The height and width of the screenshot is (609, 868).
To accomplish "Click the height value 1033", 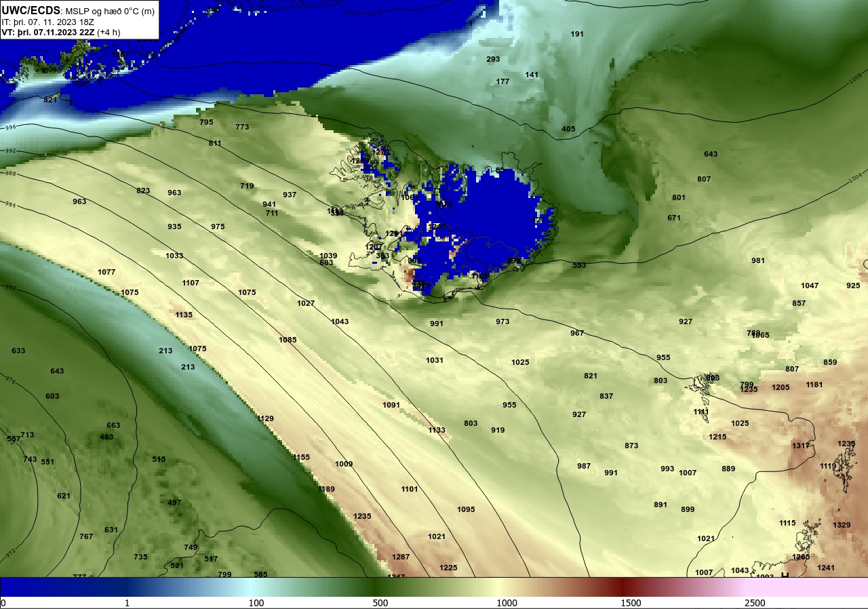I will 174,256.
